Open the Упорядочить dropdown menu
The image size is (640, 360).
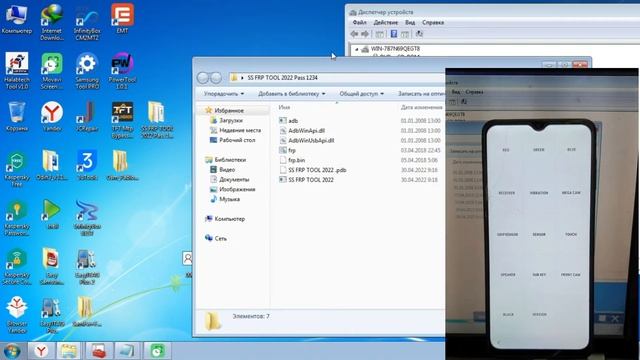coord(224,94)
